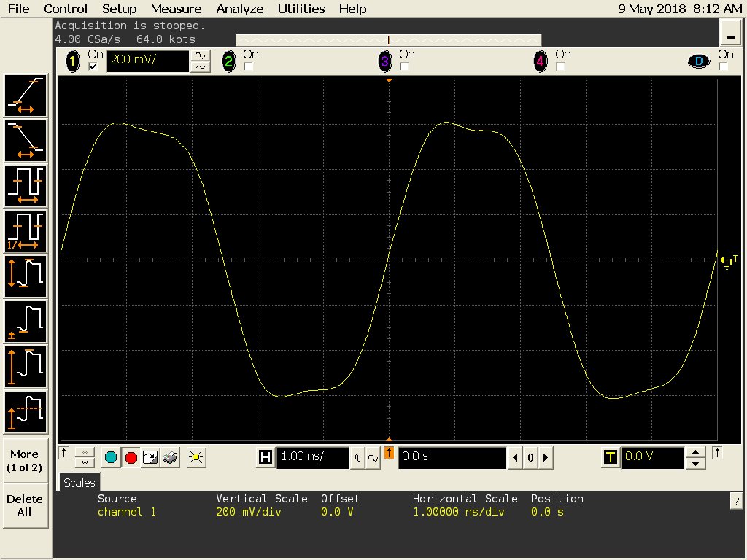
Task: Move horizontal position right with arrow
Action: pyautogui.click(x=546, y=458)
